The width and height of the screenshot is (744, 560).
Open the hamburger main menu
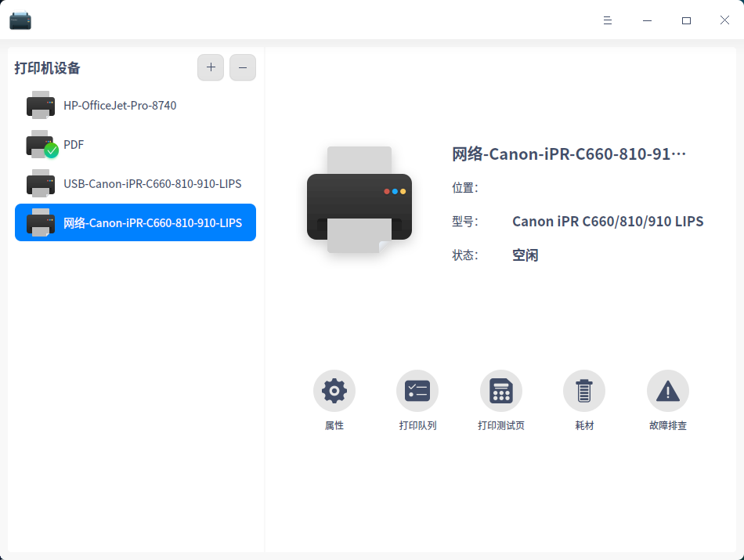tap(608, 20)
